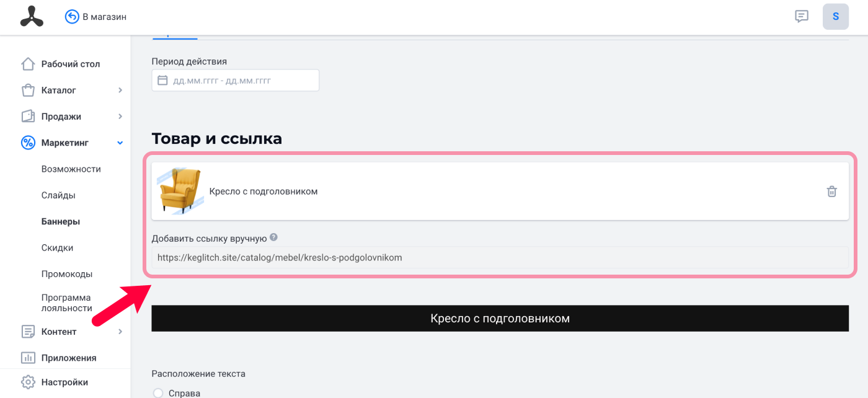
Task: Select the Справа radio button
Action: 157,393
